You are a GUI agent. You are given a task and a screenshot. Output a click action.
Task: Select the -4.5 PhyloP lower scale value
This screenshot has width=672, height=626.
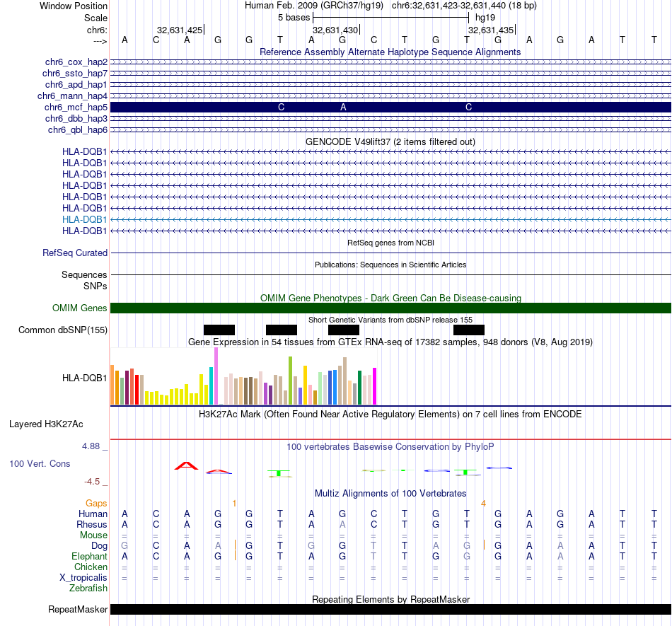(92, 482)
